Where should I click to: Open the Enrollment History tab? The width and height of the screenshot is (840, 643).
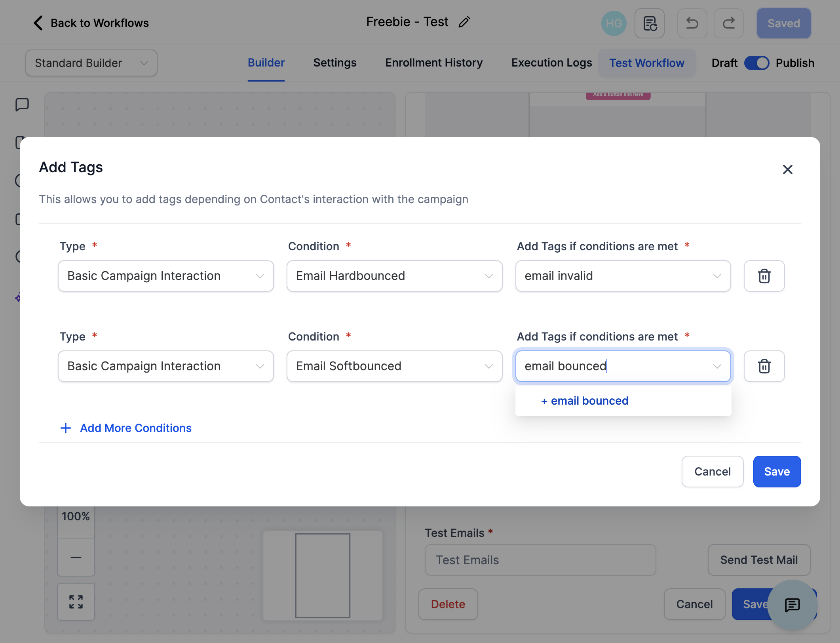coord(434,63)
